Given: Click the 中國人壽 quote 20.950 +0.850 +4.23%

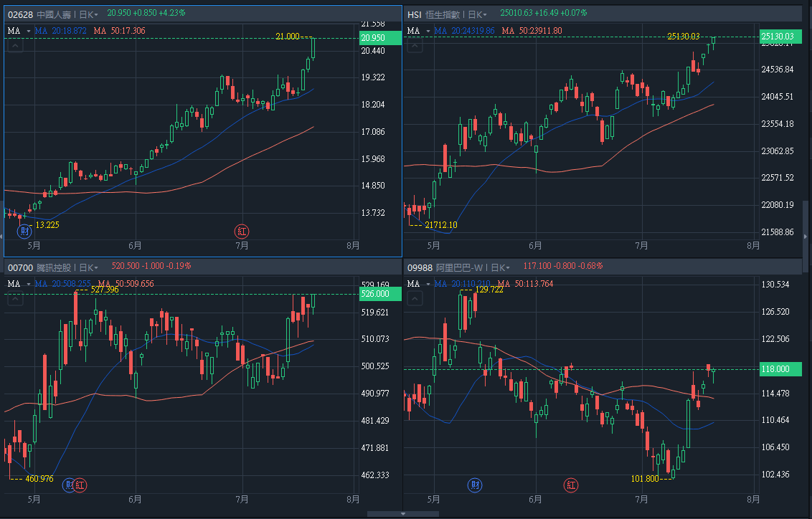Looking at the screenshot, I should point(146,13).
